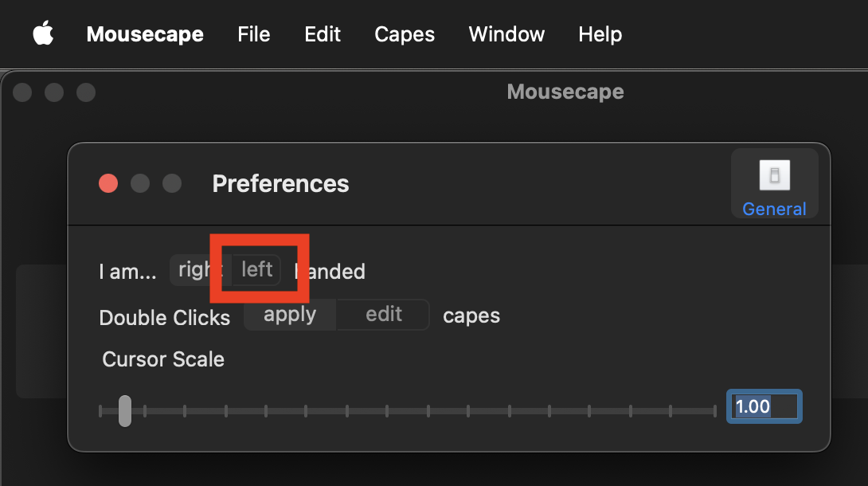This screenshot has width=868, height=486.
Task: Open the Capes menu
Action: point(405,34)
